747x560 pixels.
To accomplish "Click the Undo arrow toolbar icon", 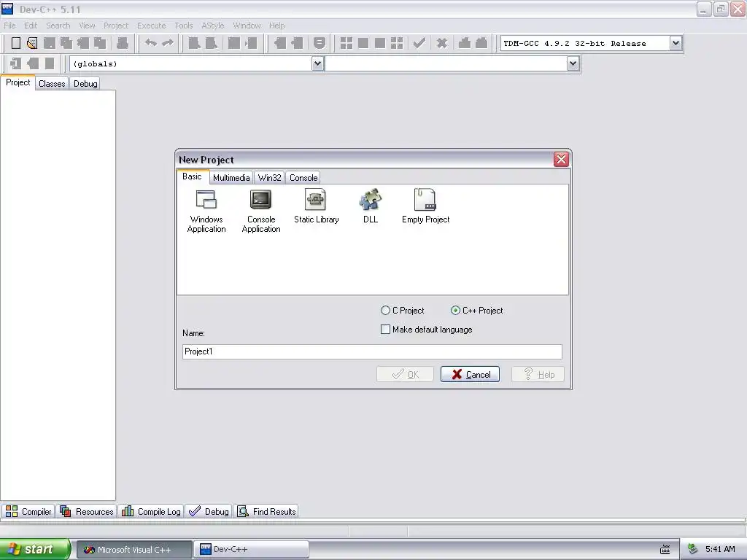I will (x=151, y=43).
